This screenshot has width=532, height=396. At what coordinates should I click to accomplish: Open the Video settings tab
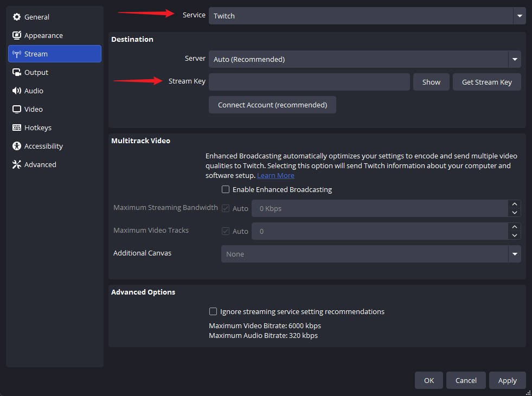55,109
